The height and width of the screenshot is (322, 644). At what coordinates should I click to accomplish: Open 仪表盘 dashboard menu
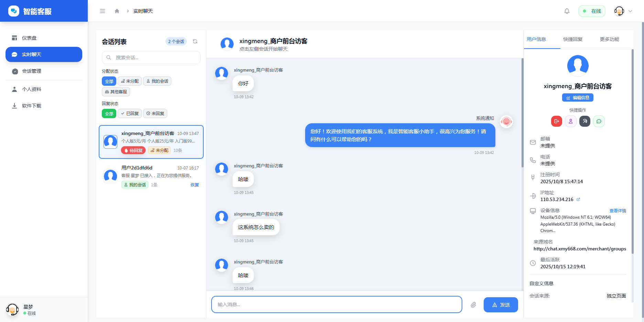pyautogui.click(x=44, y=38)
